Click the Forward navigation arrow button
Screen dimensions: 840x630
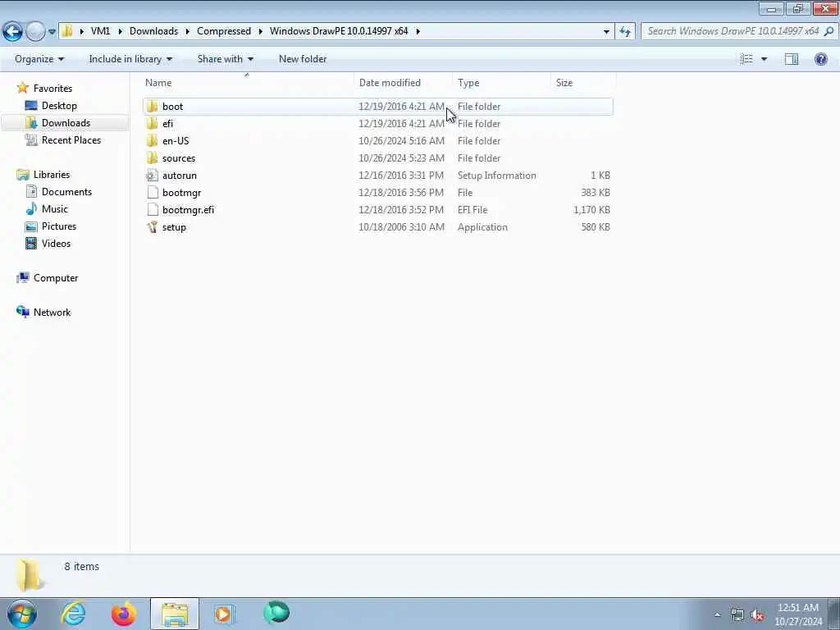pyautogui.click(x=35, y=32)
